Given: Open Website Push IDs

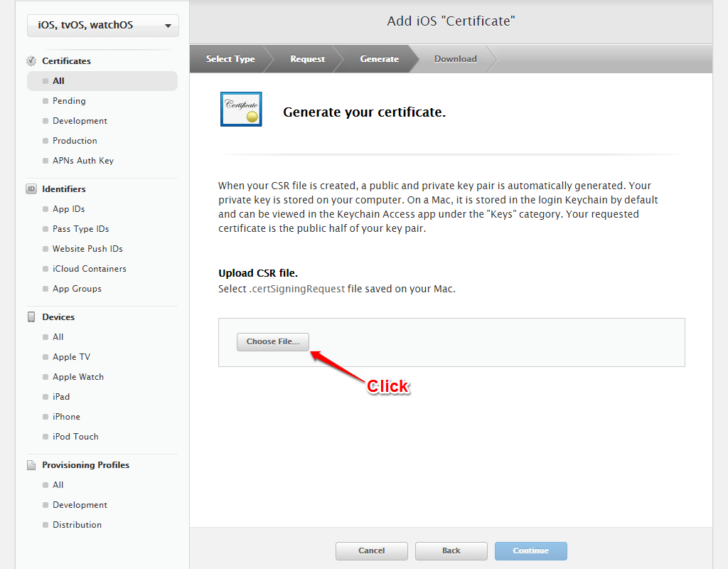Looking at the screenshot, I should click(x=87, y=249).
